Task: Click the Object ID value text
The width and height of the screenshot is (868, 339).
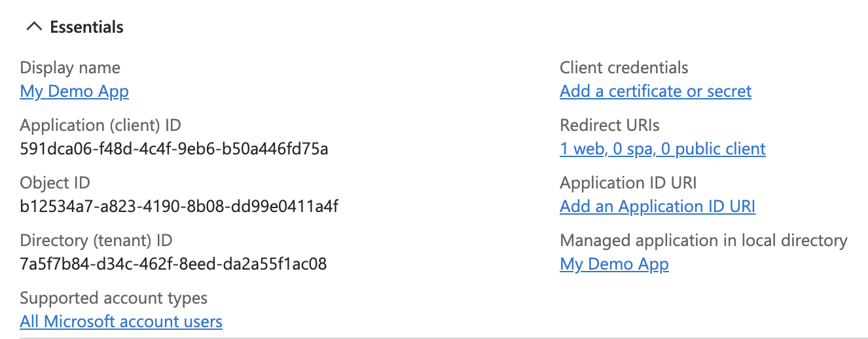Action: tap(179, 207)
